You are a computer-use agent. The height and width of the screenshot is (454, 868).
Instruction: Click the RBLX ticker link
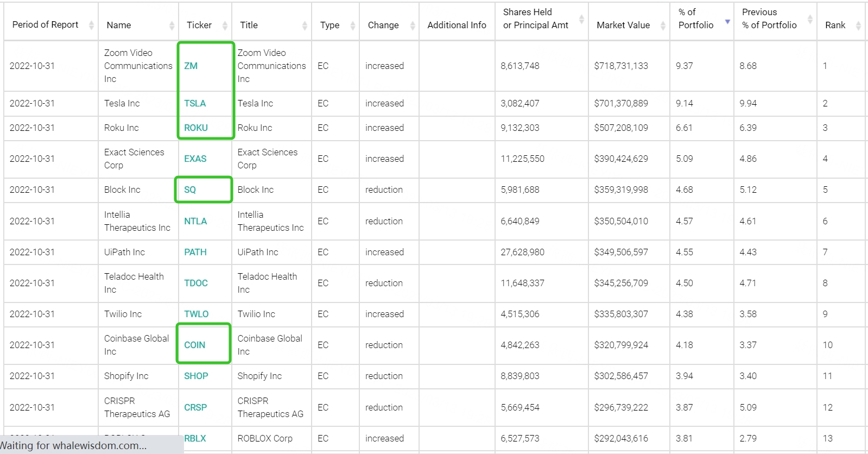(x=195, y=438)
